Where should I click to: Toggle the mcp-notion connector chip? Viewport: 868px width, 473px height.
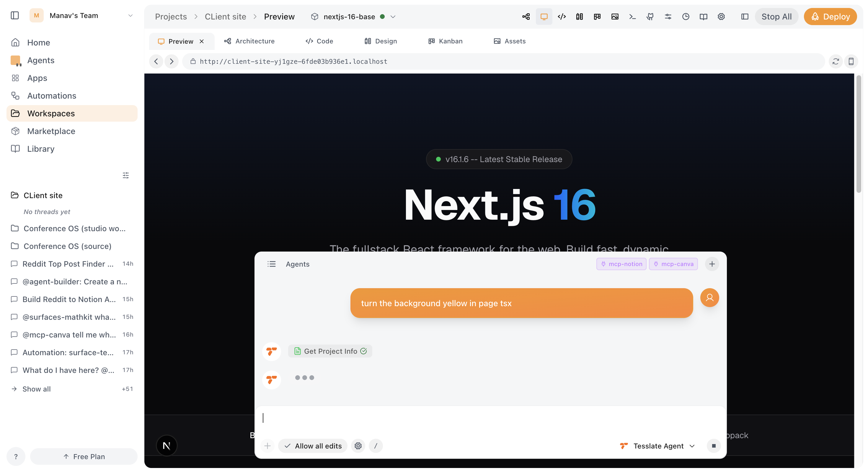[x=621, y=264]
